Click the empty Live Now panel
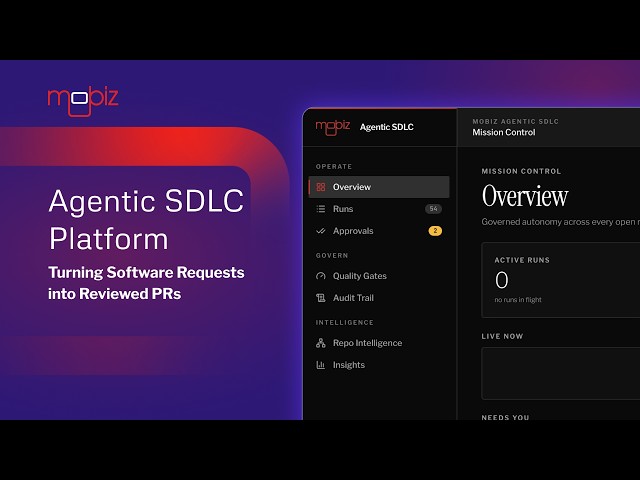This screenshot has width=640, height=480. (561, 373)
